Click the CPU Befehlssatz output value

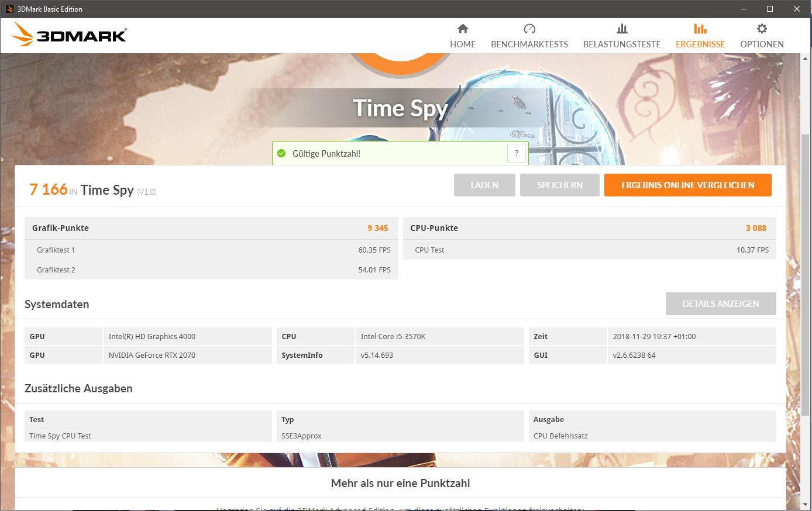(560, 436)
